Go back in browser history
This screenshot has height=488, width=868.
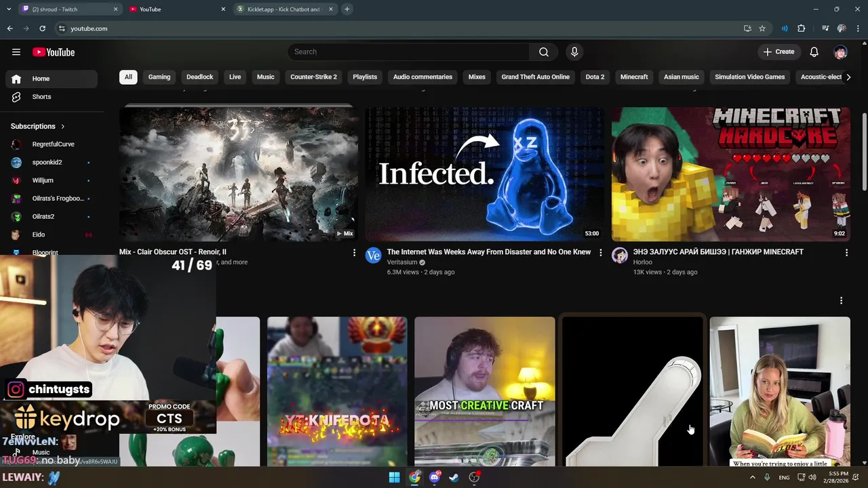coord(9,28)
